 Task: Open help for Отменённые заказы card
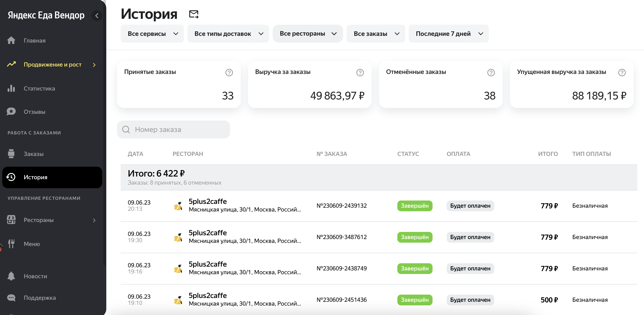coord(491,72)
